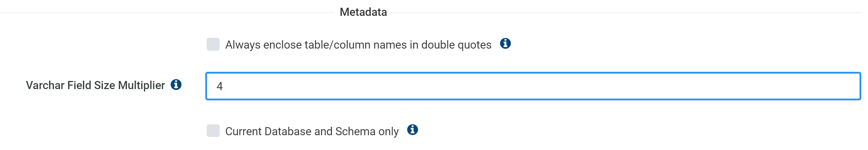
Task: Click info icon beside double quotes option
Action: 505,44
